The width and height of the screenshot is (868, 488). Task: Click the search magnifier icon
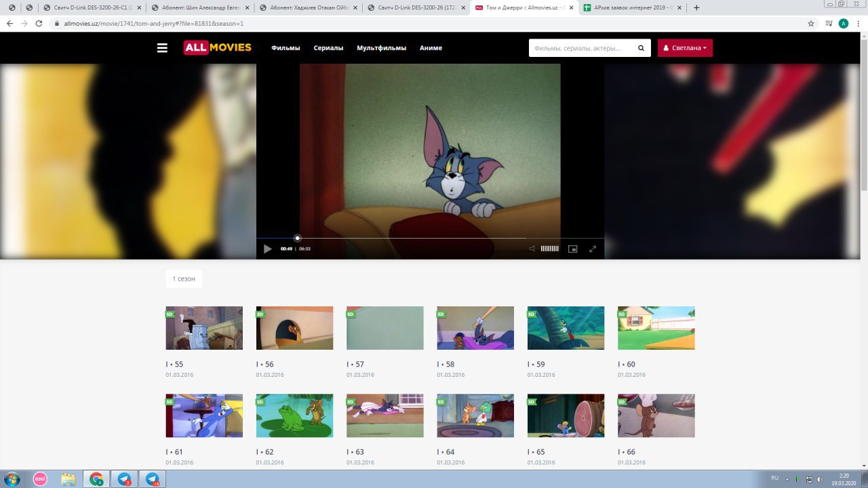[x=642, y=48]
